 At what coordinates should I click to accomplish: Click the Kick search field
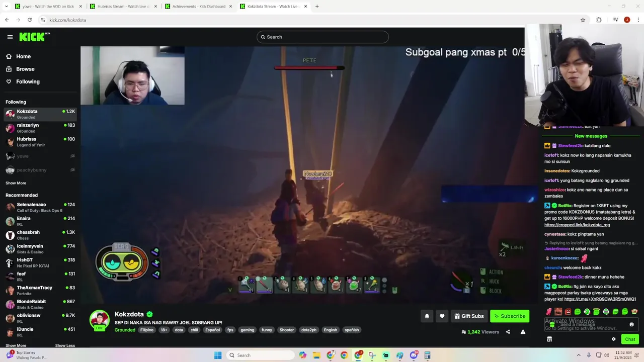pos(323,37)
